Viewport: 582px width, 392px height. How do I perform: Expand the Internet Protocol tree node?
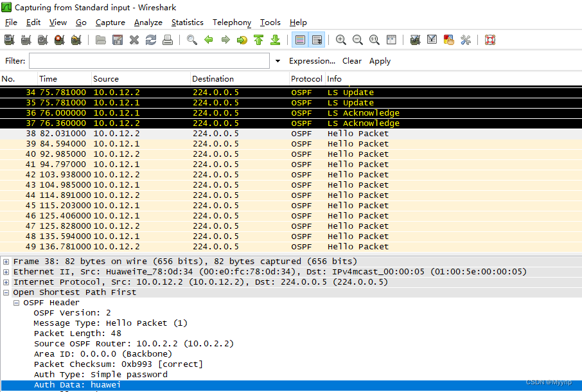coord(6,283)
